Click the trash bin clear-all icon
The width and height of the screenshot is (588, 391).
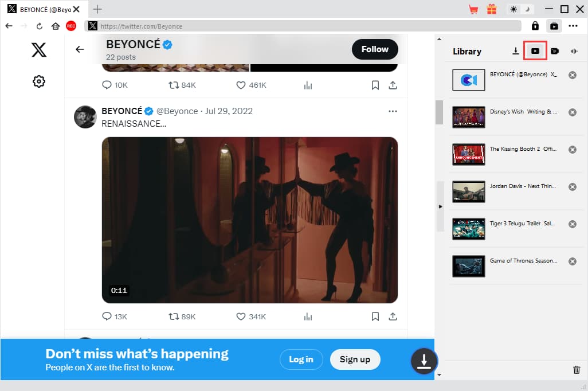coord(577,370)
